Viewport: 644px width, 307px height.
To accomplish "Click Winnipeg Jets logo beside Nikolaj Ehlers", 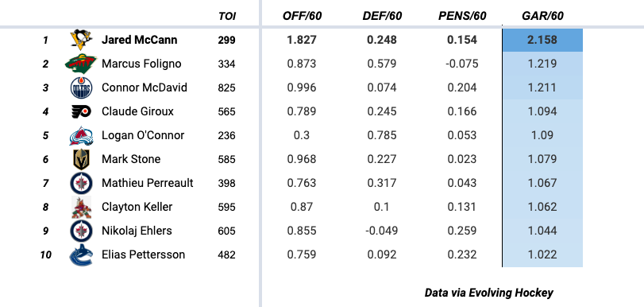I will pos(81,231).
